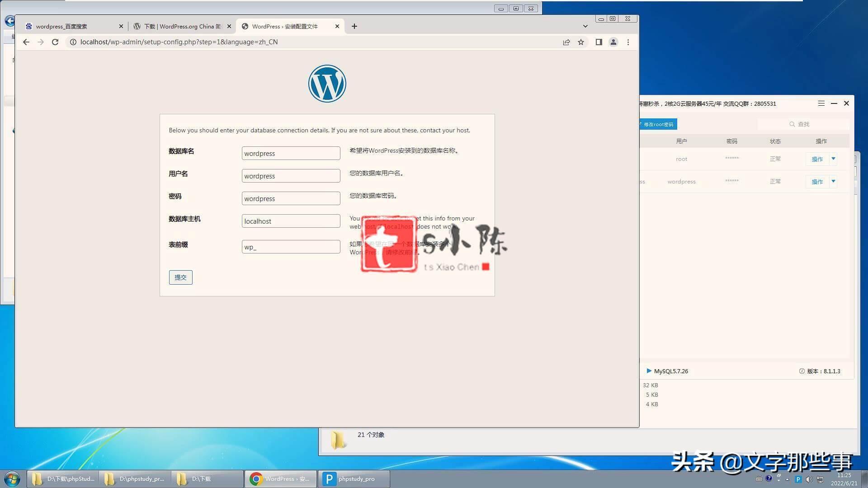
Task: Click the browser back navigation arrow
Action: click(x=26, y=42)
